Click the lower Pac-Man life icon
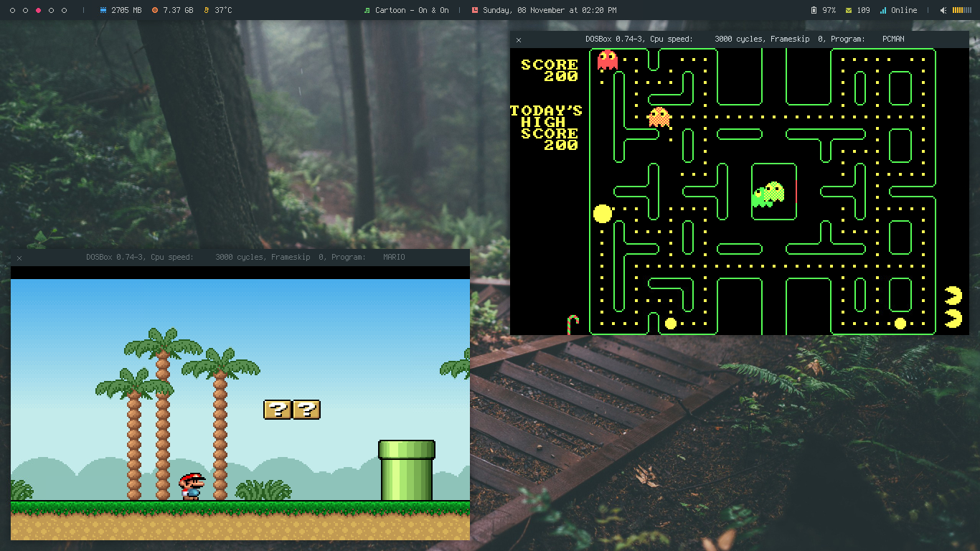 [x=953, y=319]
